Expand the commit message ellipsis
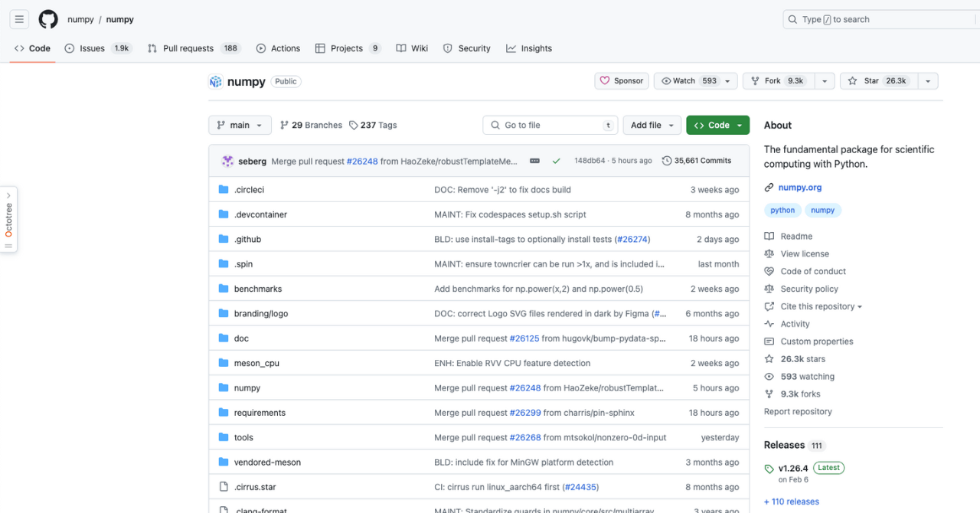The image size is (980, 513). [x=534, y=161]
